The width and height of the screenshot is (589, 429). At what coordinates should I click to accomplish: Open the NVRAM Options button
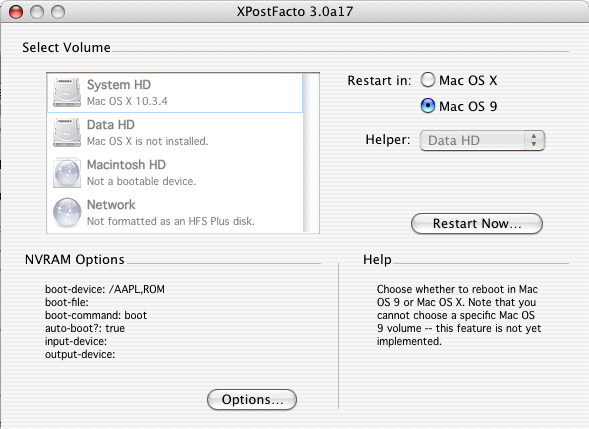click(x=252, y=400)
